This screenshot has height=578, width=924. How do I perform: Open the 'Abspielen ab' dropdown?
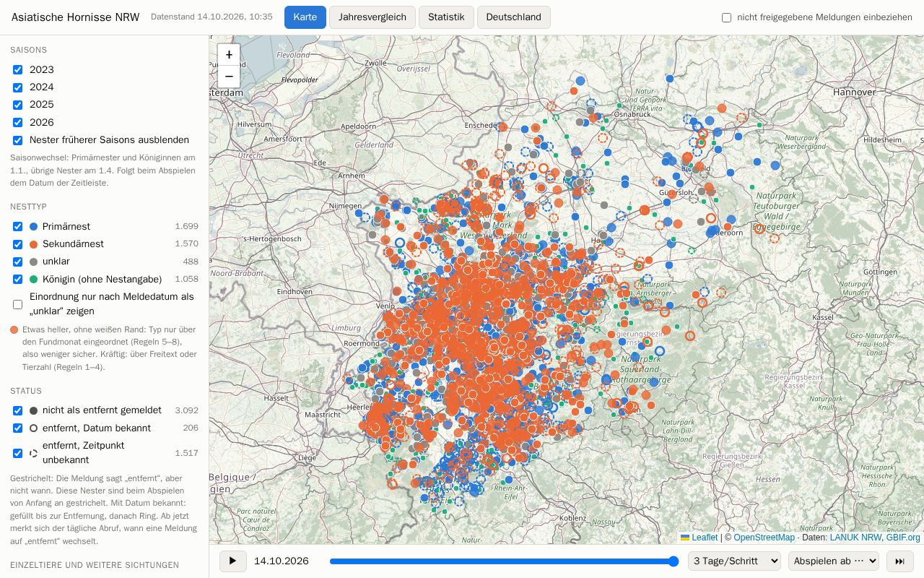[834, 561]
